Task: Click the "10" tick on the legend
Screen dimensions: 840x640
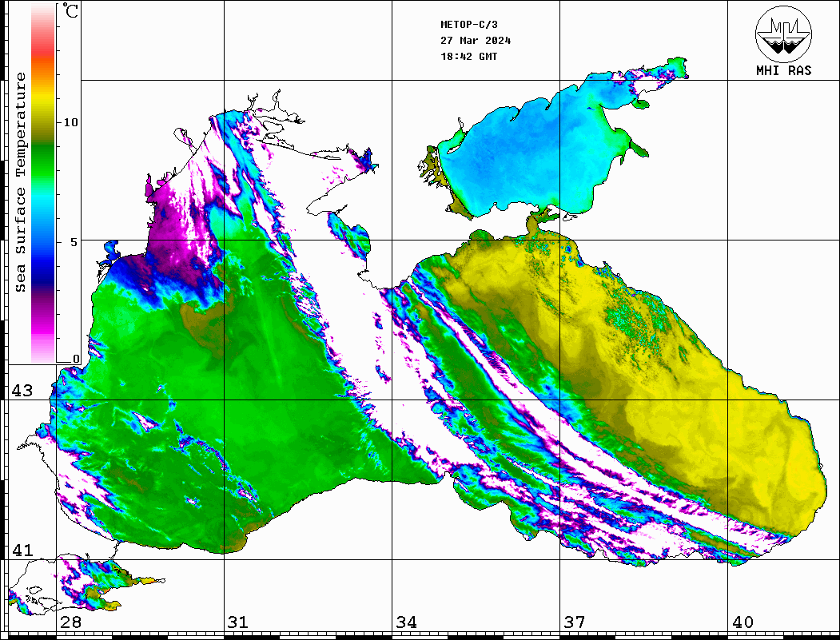Action: [70, 122]
